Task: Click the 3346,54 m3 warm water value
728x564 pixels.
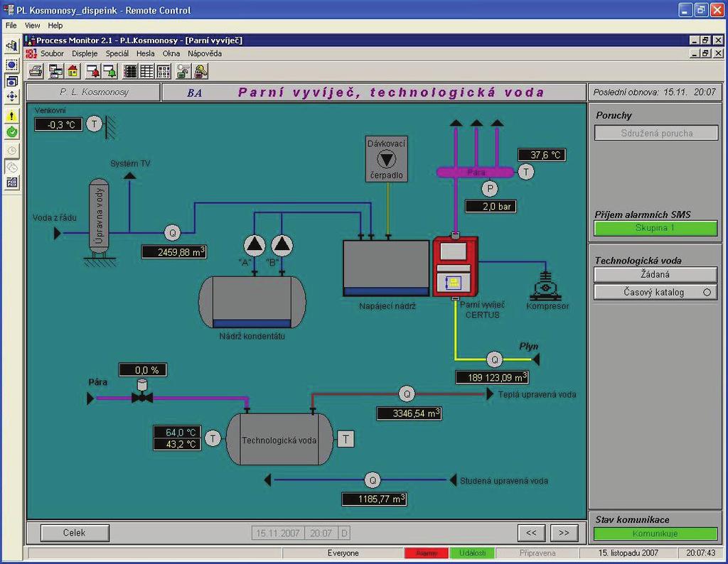Action: click(x=409, y=413)
